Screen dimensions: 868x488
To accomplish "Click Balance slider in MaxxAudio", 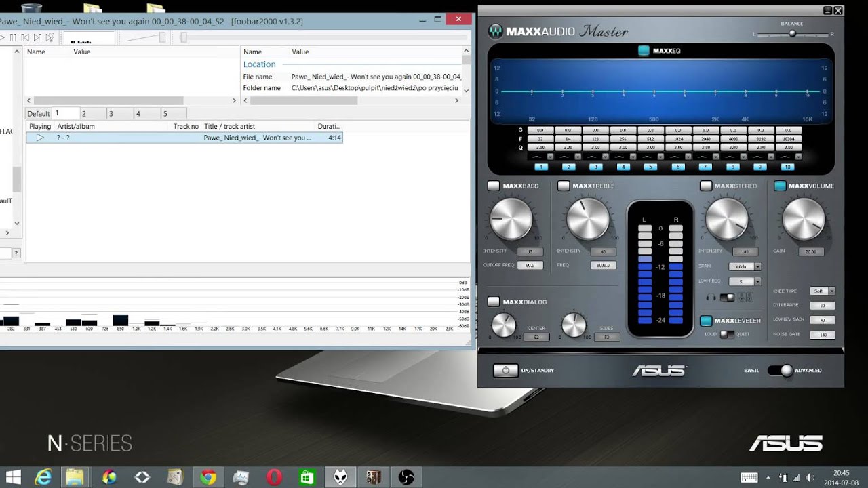I will pos(791,33).
